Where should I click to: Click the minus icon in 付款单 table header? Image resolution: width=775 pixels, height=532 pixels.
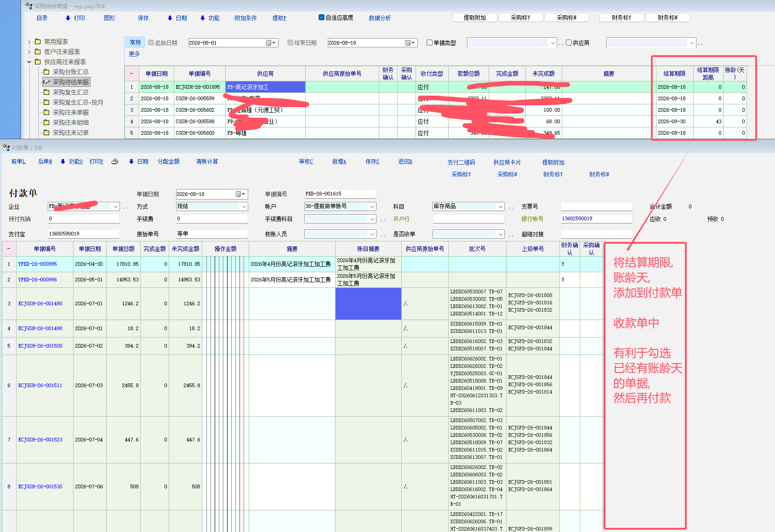pyautogui.click(x=9, y=249)
